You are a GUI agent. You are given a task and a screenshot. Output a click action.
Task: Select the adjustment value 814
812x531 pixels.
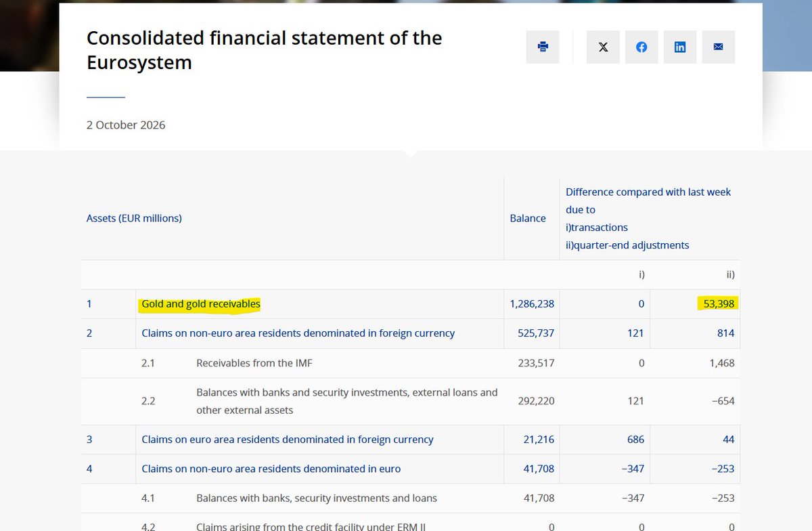pyautogui.click(x=725, y=333)
